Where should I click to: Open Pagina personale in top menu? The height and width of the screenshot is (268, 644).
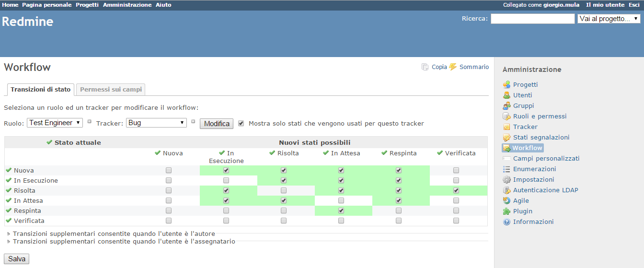tap(47, 5)
